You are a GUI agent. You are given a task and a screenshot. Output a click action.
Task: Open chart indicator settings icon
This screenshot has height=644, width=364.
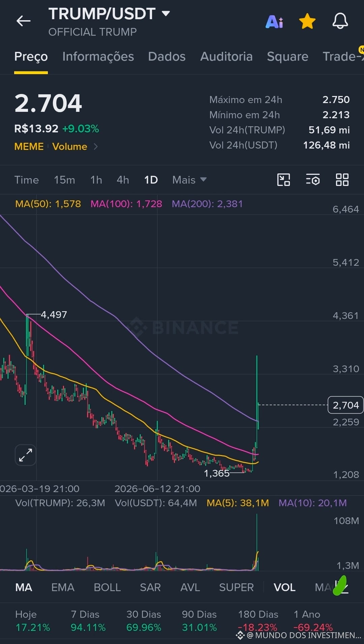point(313,180)
